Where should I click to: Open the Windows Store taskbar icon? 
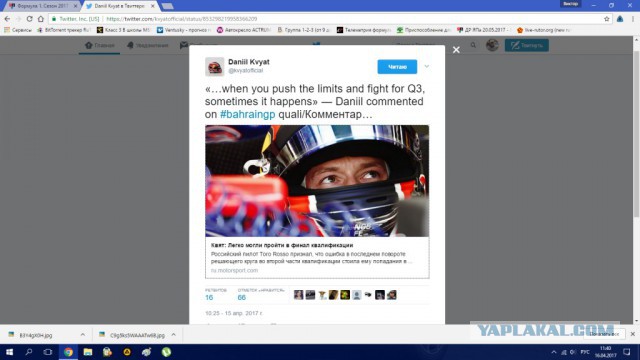tap(107, 352)
